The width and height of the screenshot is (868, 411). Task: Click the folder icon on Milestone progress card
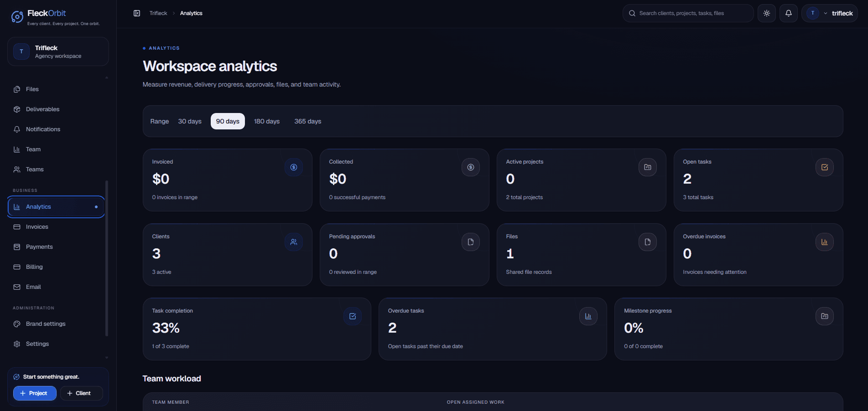[825, 316]
